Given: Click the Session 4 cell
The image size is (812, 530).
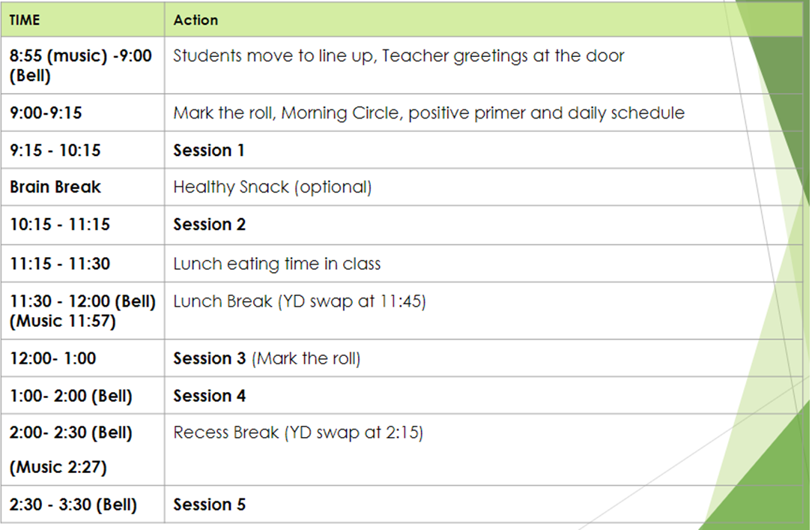Looking at the screenshot, I should 209,396.
